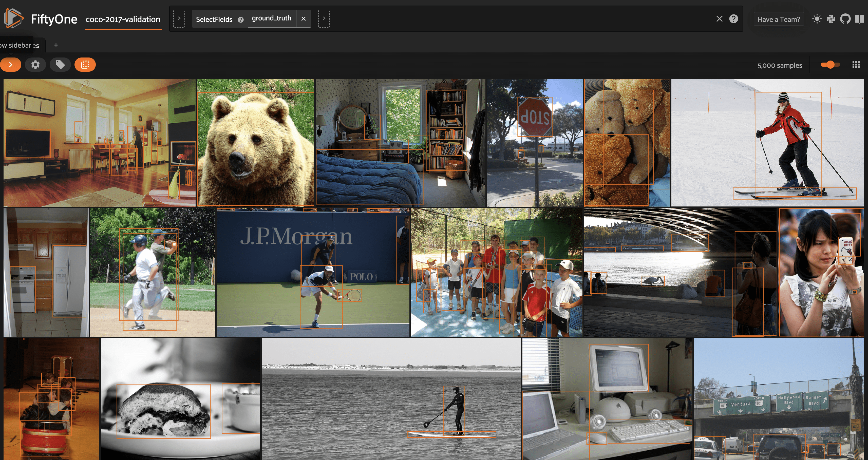Add a new panel tab with plus
This screenshot has width=868, height=460.
point(56,45)
